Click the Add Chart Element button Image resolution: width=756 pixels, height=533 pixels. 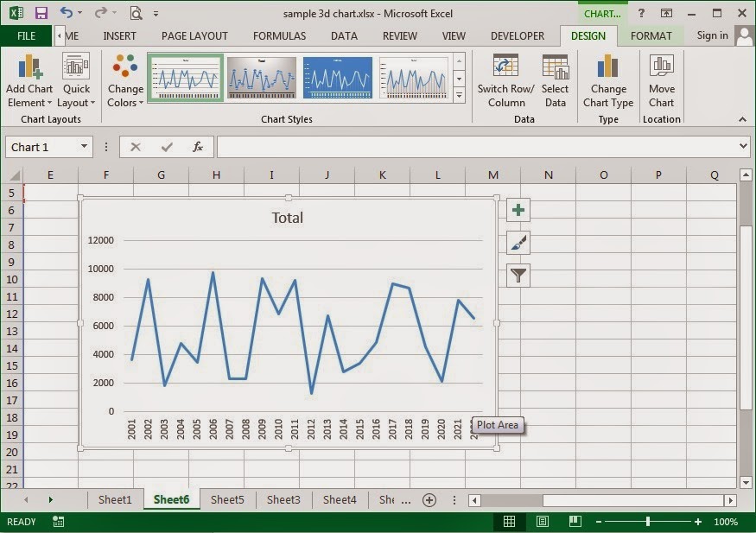click(x=29, y=82)
